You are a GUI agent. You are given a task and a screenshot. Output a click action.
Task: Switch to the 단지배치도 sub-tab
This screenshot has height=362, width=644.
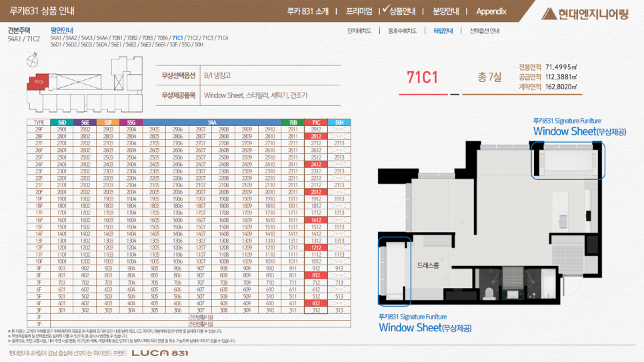tap(359, 31)
